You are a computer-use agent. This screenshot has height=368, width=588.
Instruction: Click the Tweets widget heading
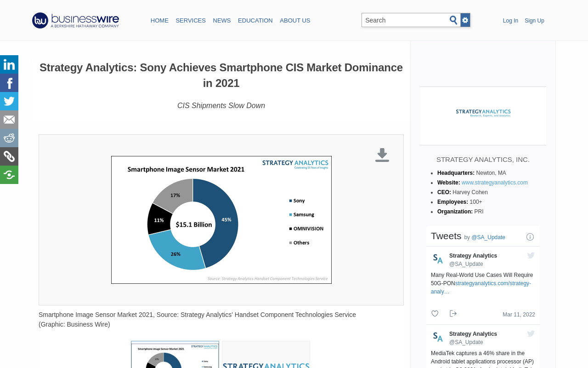446,236
